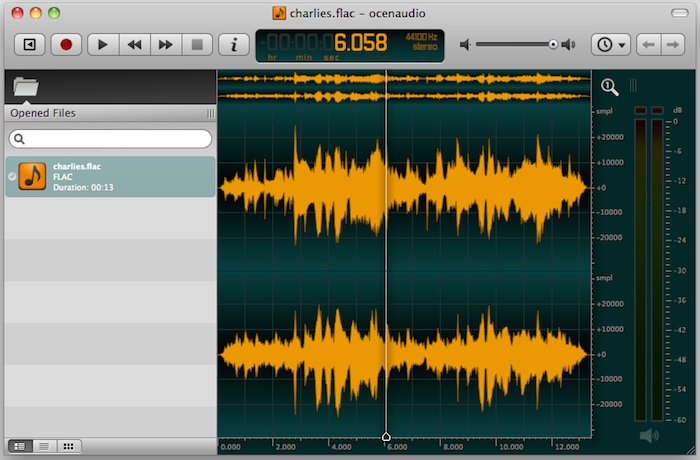This screenshot has width=700, height=460.
Task: Open file info with the i button
Action: 233,45
